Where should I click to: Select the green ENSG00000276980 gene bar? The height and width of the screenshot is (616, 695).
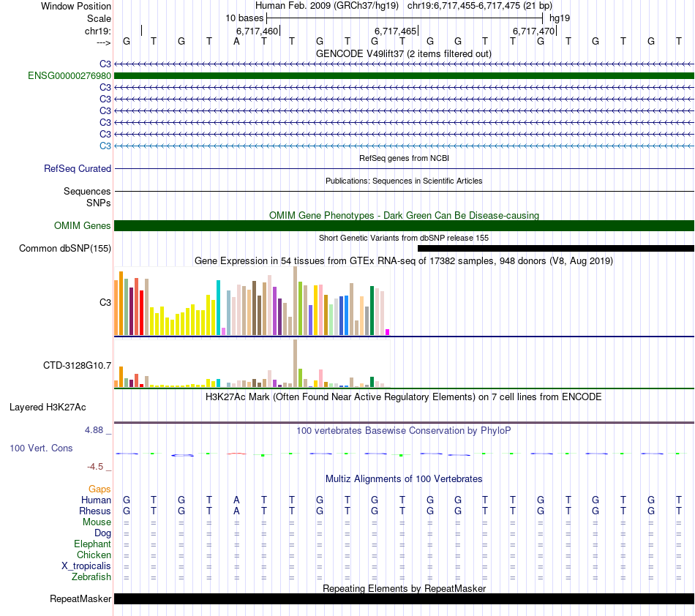coord(404,75)
